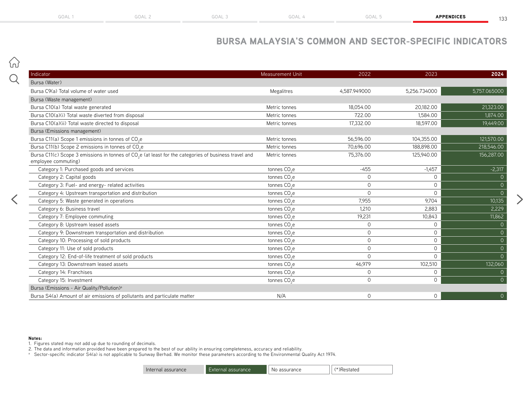Click the (*)Restated legend box

362,369
